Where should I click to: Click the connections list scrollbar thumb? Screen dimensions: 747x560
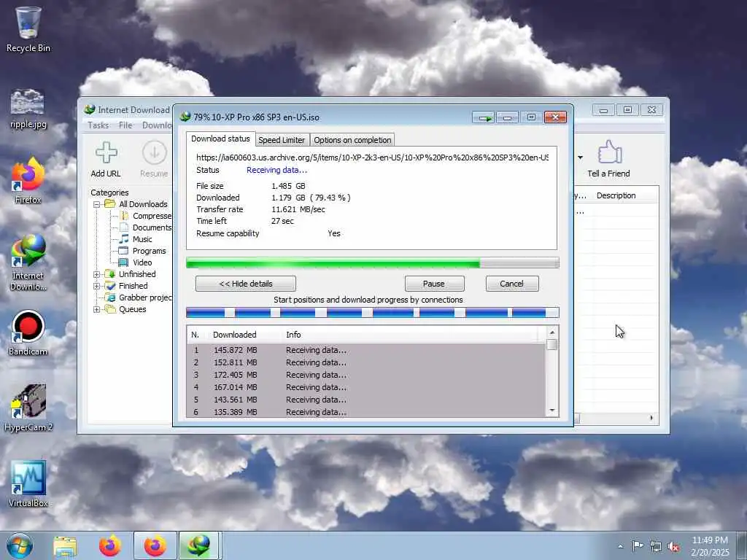552,344
